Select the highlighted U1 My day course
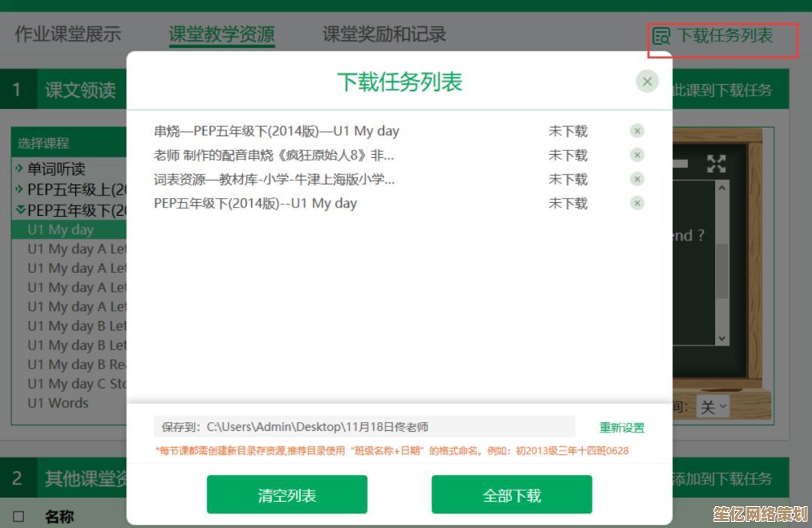Viewport: 812px width, 528px height. point(69,229)
